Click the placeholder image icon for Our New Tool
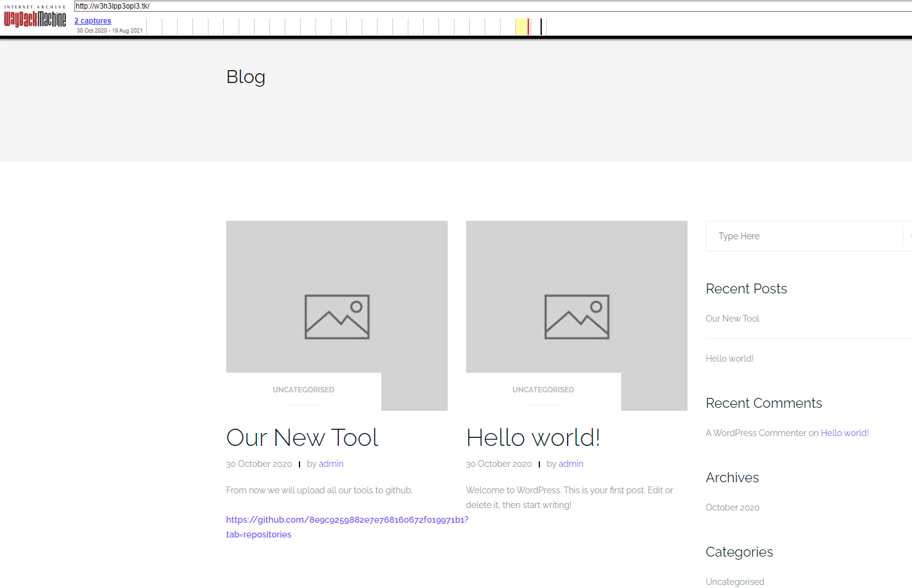Viewport: 912px width, 588px height. [x=337, y=316]
